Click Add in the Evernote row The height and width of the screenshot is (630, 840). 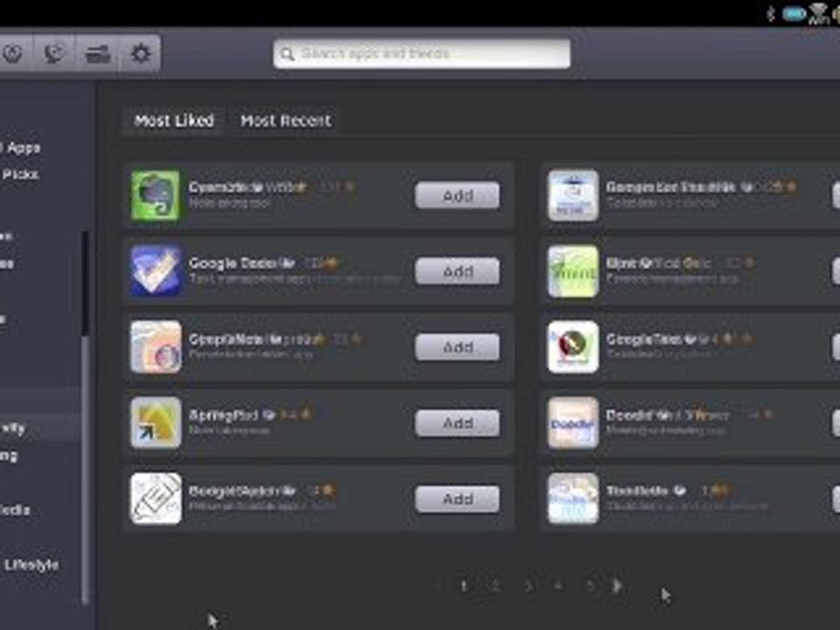[x=458, y=195]
